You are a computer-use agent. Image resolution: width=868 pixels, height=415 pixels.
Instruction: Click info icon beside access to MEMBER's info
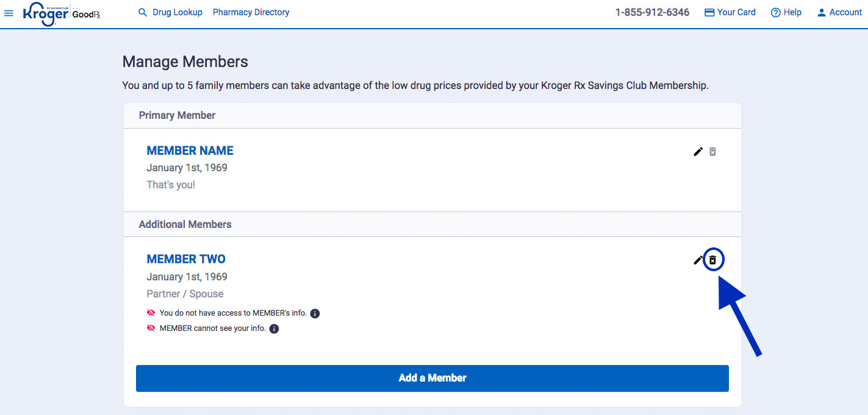point(315,313)
